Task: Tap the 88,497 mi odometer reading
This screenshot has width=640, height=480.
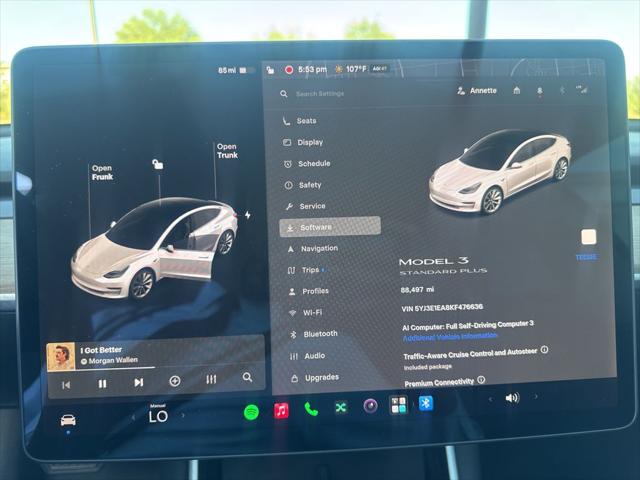Action: click(417, 289)
